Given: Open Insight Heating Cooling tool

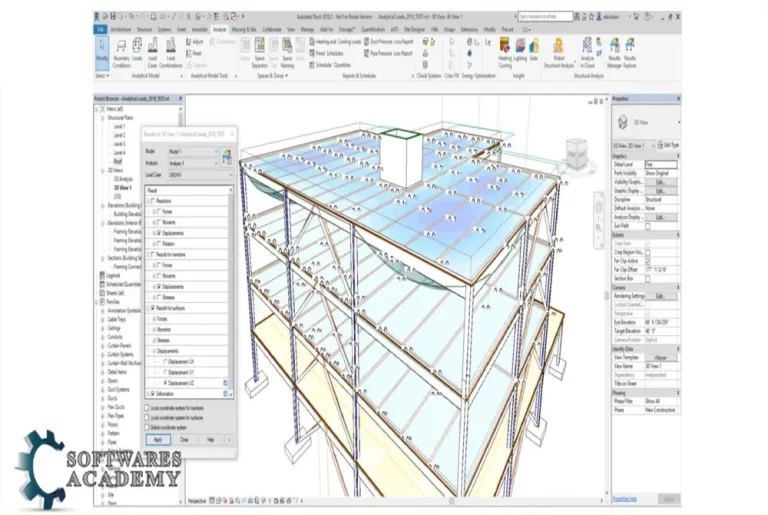Looking at the screenshot, I should coord(505,53).
